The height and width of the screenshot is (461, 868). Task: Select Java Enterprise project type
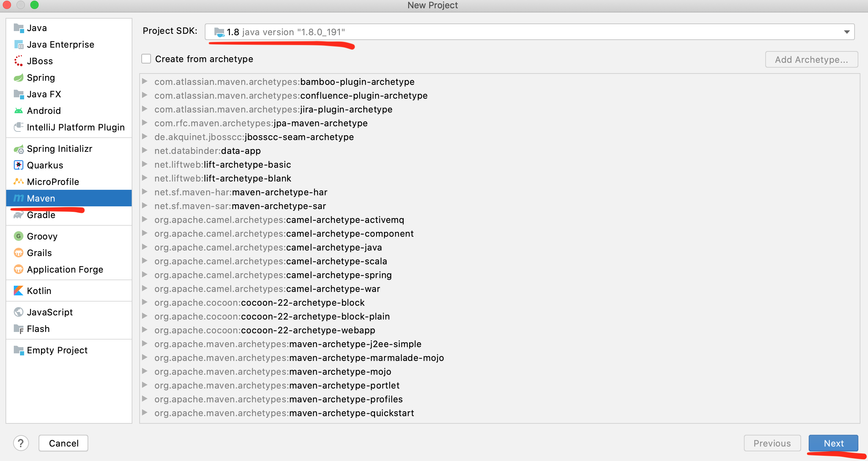click(x=60, y=45)
